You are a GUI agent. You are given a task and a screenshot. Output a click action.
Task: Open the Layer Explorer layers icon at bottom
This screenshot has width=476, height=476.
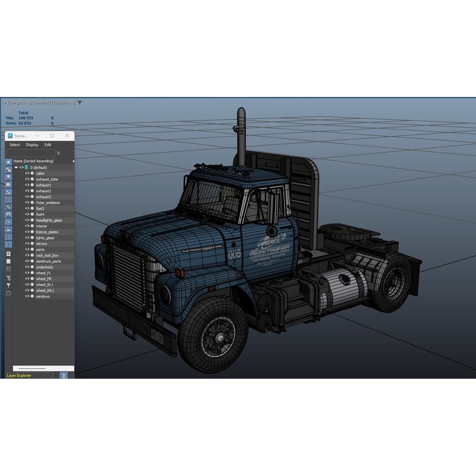tap(64, 375)
